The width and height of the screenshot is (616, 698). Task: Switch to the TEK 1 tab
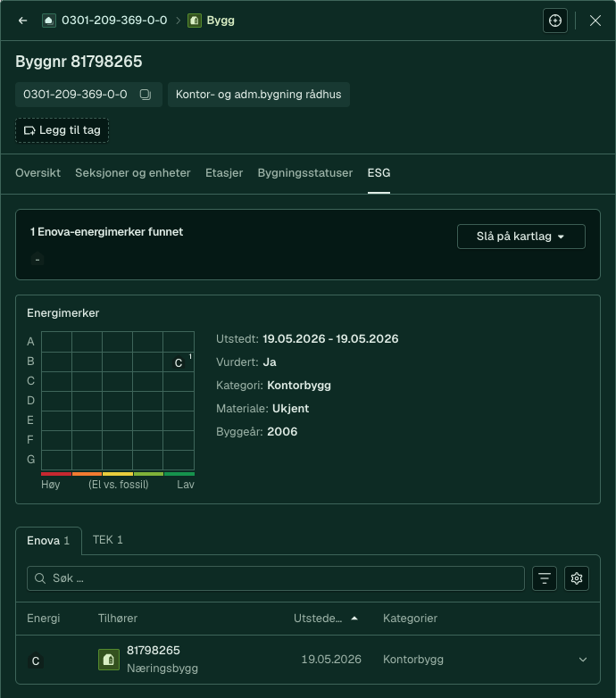[108, 540]
